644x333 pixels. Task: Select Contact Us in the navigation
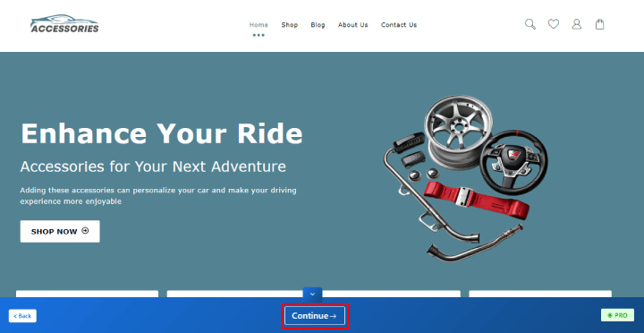click(399, 25)
